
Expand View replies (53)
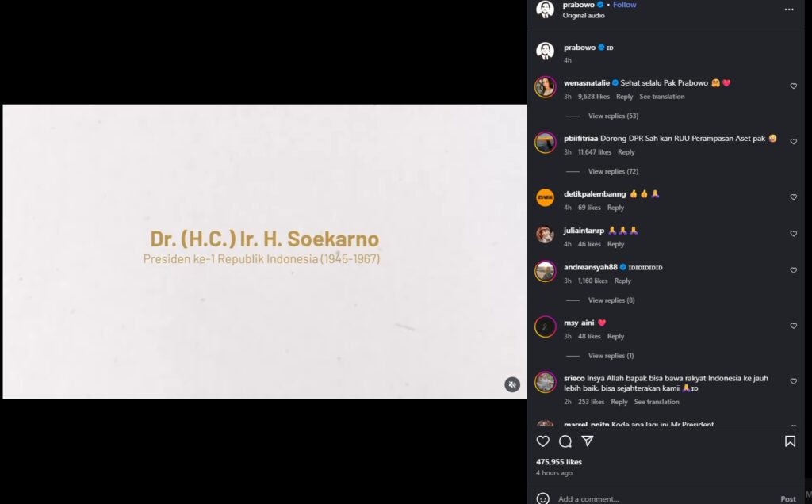click(613, 116)
